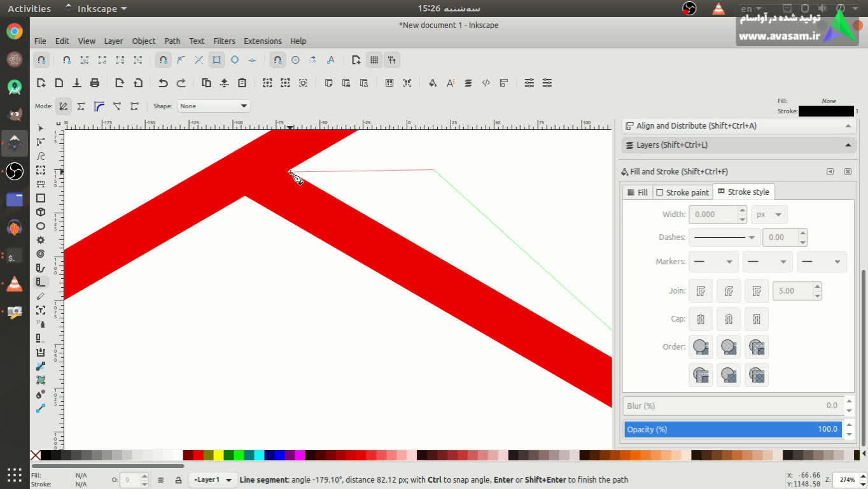Select spiro path mode button
The width and height of the screenshot is (868, 489).
81,106
